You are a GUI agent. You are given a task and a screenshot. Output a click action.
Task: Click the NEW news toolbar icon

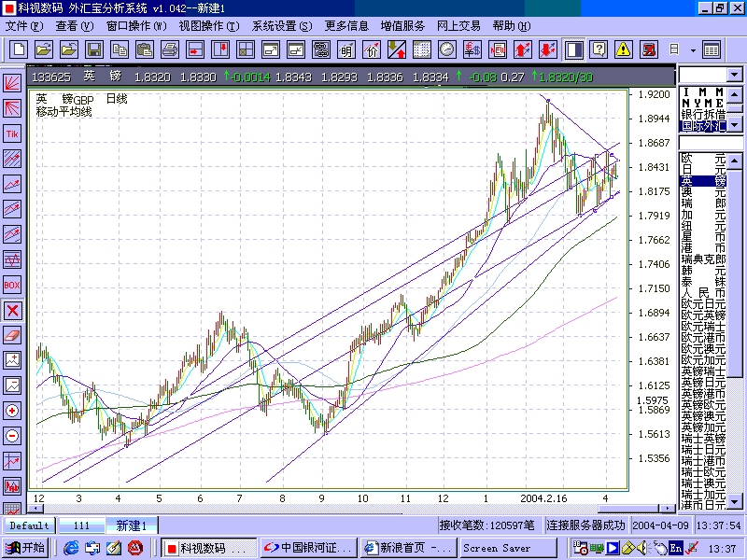pyautogui.click(x=498, y=49)
